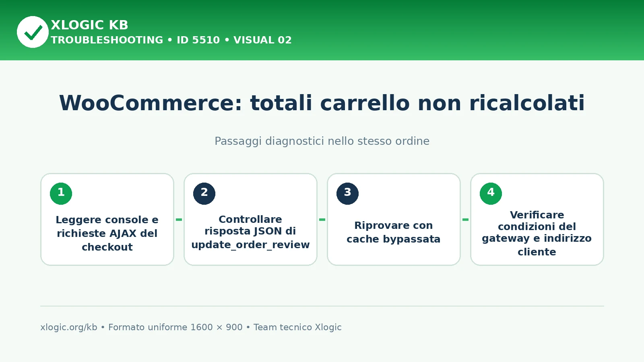The height and width of the screenshot is (362, 644).
Task: Click the dark step 2 badge
Action: 204,193
